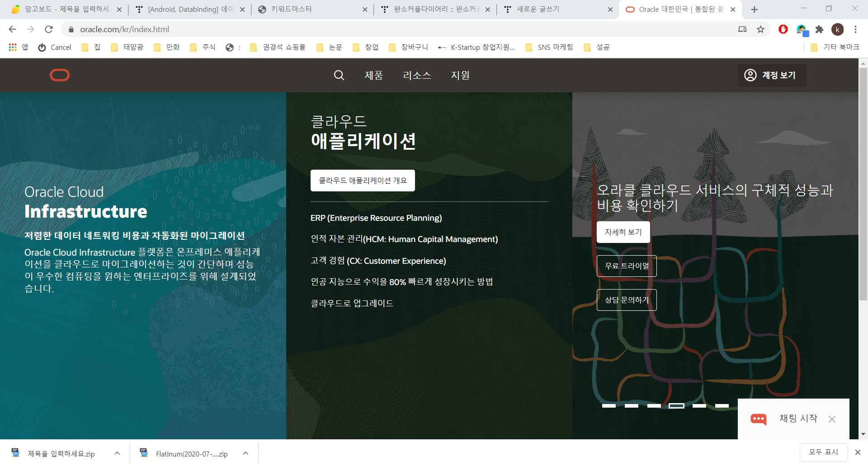Click the 계정 보기 account button
This screenshot has width=868, height=466.
[x=772, y=75]
